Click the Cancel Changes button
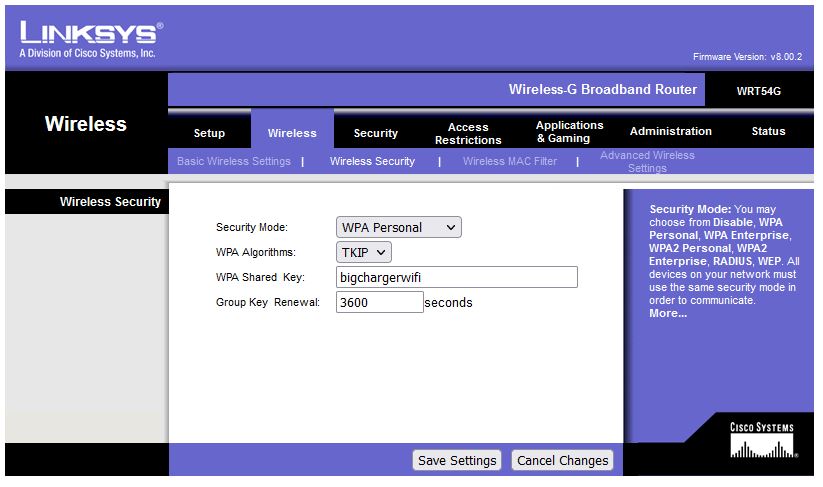 coord(562,460)
